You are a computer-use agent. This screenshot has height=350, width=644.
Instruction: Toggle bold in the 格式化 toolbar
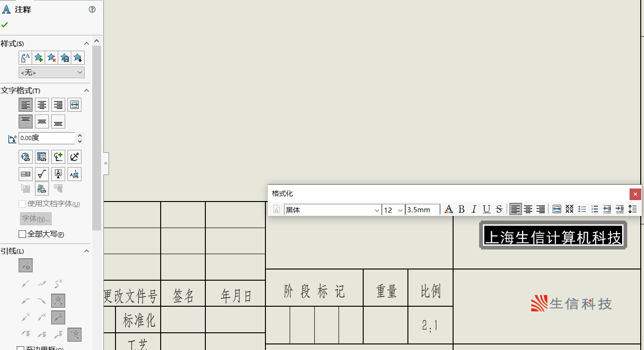coord(461,209)
